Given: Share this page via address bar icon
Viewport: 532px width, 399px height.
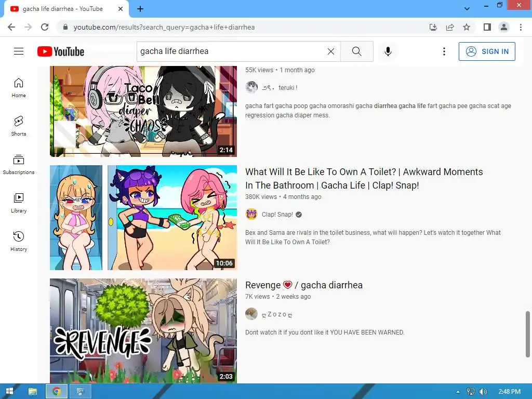Looking at the screenshot, I should click(x=450, y=27).
